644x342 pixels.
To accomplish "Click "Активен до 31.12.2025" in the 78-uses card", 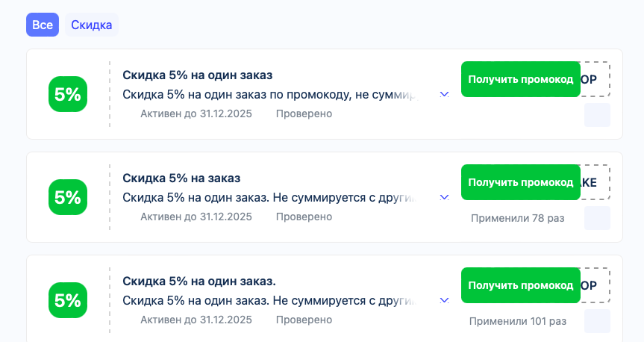I will (x=196, y=217).
